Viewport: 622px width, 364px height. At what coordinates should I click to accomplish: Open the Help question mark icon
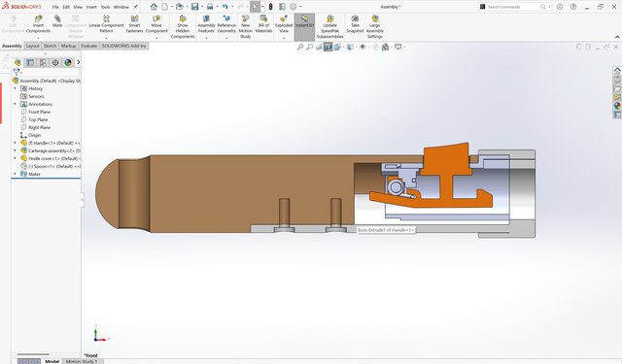coord(573,7)
